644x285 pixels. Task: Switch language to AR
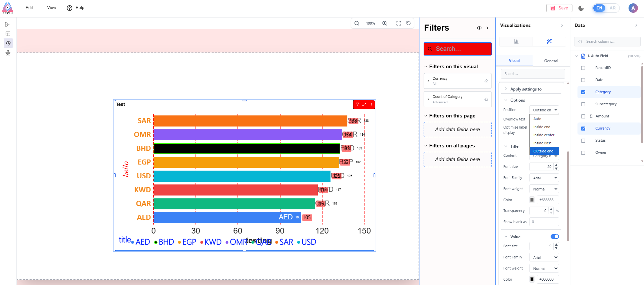coord(612,8)
